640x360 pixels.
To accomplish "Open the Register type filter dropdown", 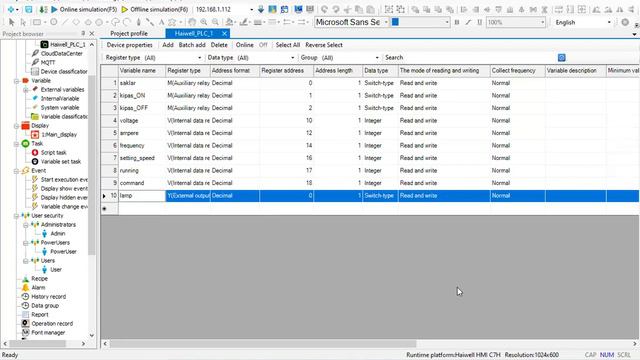I will point(199,58).
